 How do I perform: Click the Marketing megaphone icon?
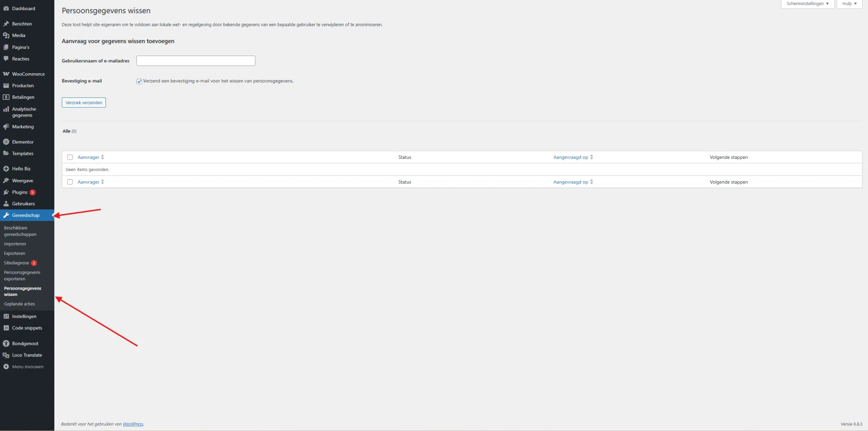6,127
